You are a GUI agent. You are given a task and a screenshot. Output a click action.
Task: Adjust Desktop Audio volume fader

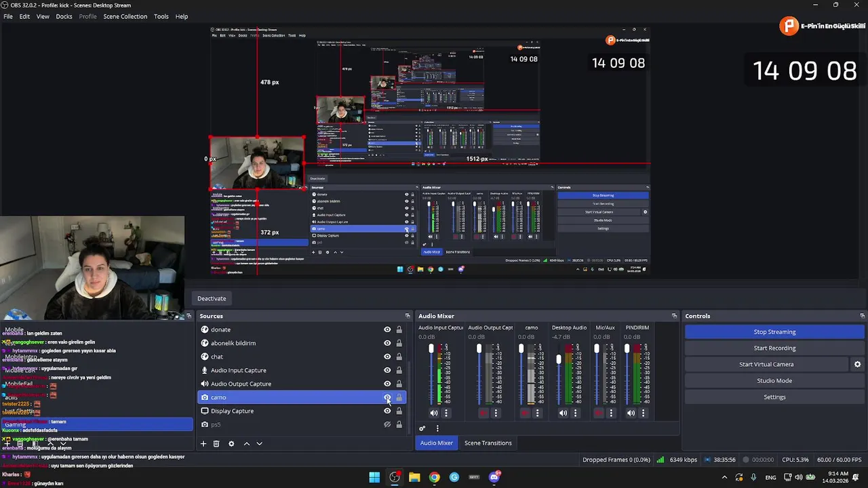tap(559, 360)
